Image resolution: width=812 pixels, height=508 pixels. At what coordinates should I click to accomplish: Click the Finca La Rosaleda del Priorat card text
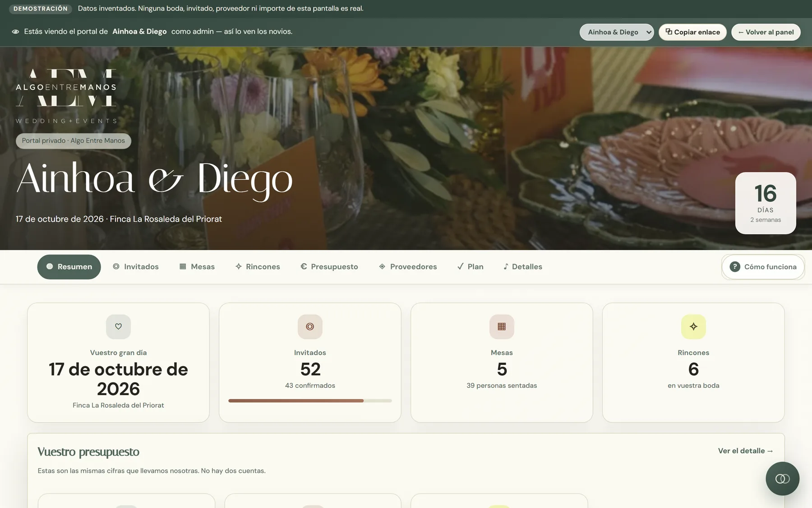point(118,405)
